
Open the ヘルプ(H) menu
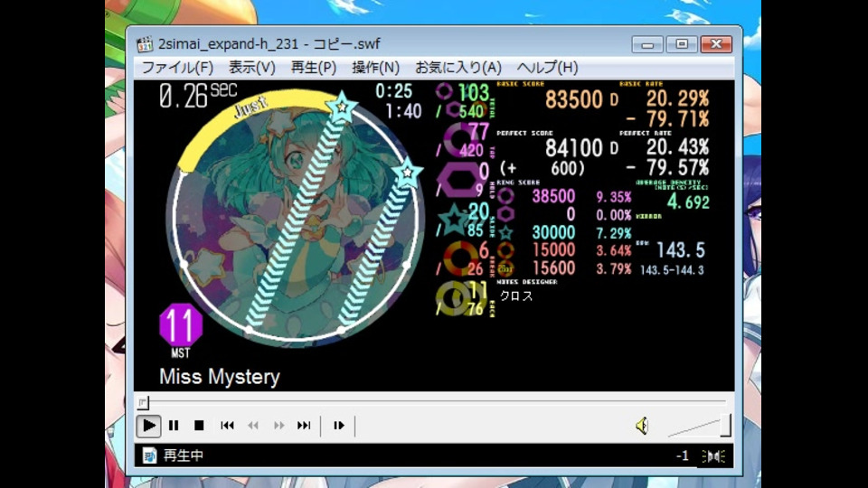pyautogui.click(x=547, y=68)
